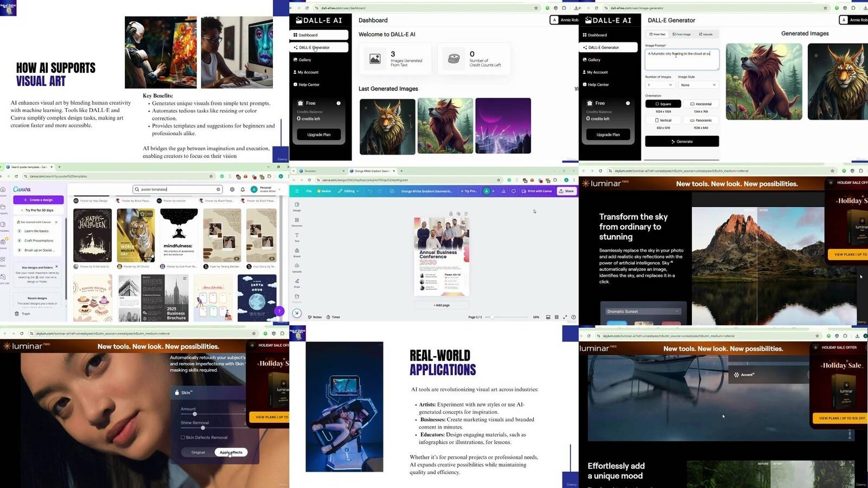Click the hamburger menu in Canva editor
The width and height of the screenshot is (868, 488).
pyautogui.click(x=297, y=191)
